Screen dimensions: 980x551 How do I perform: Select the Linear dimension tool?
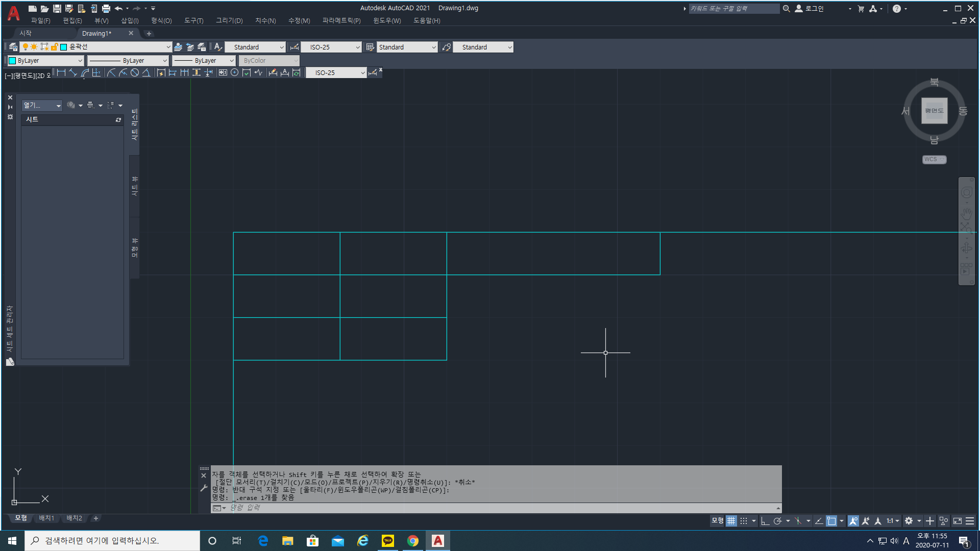pos(61,73)
